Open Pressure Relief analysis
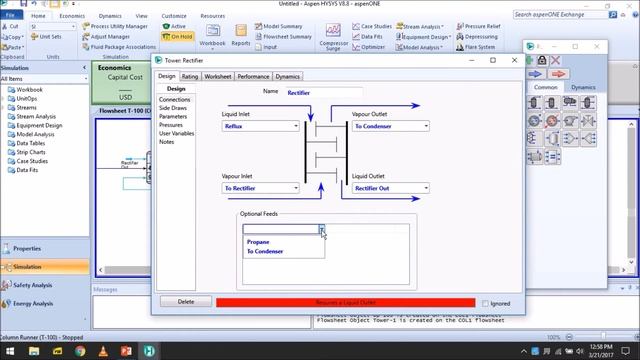640x360 pixels. click(478, 26)
